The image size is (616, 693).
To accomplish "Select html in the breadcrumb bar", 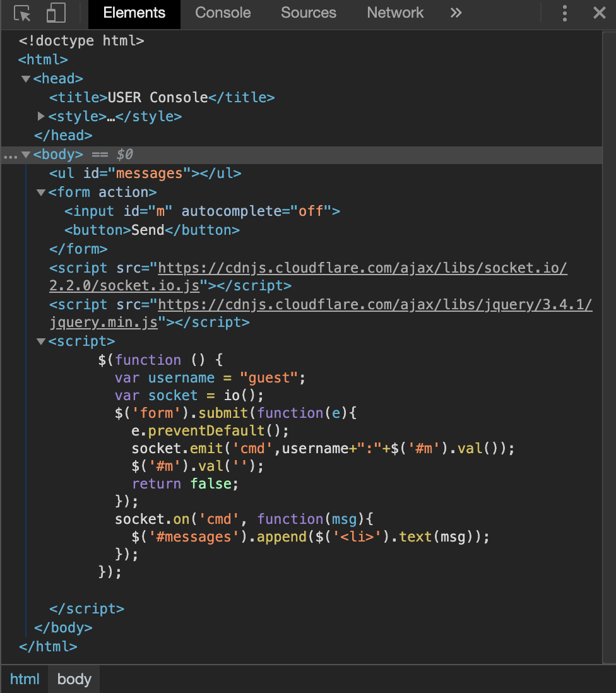I will 25,679.
